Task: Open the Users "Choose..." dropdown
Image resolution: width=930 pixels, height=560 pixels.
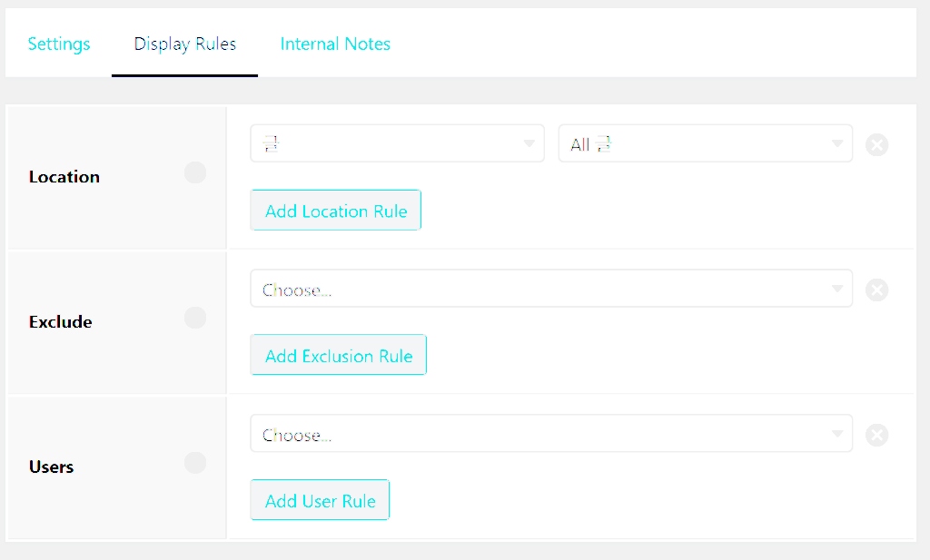Action: point(550,435)
